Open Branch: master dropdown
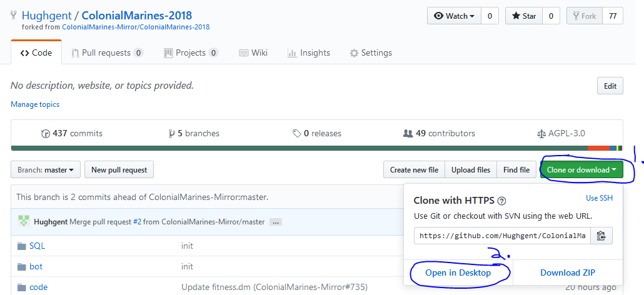644x295 pixels. (46, 169)
